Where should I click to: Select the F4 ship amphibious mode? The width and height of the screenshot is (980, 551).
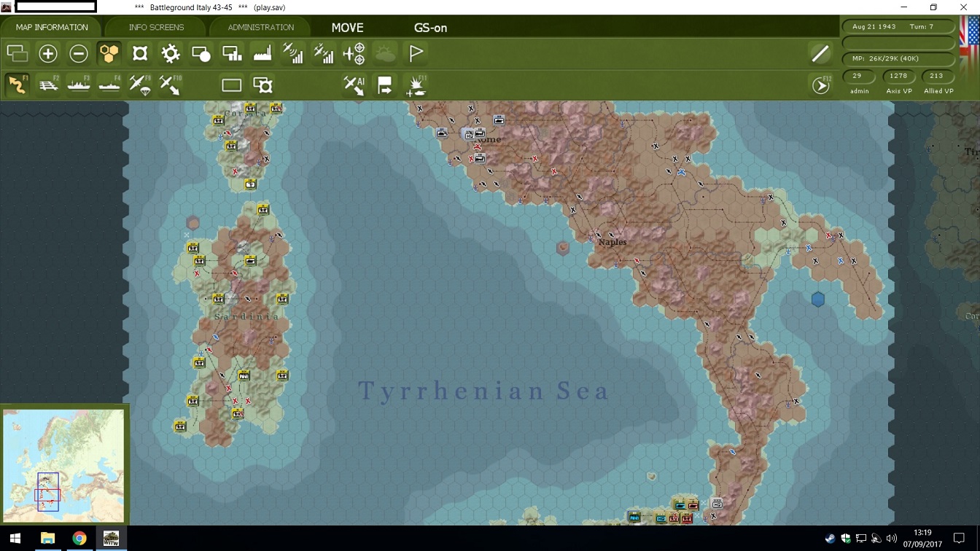pos(109,85)
